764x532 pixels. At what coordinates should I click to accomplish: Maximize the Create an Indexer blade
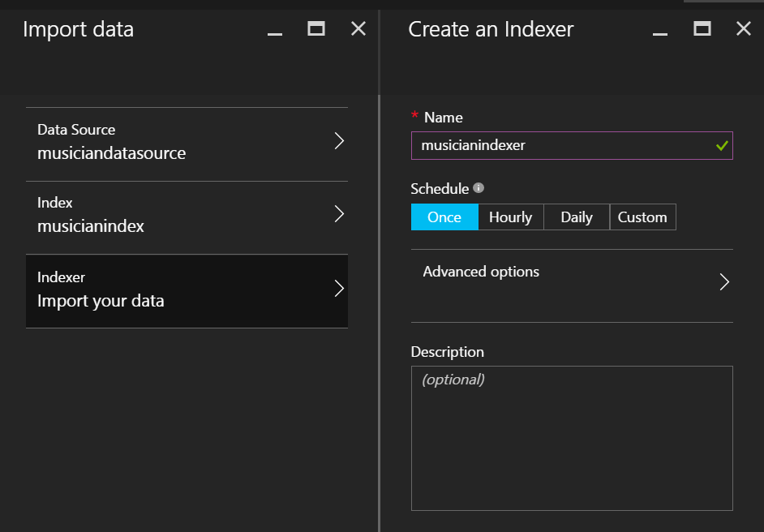click(x=702, y=29)
